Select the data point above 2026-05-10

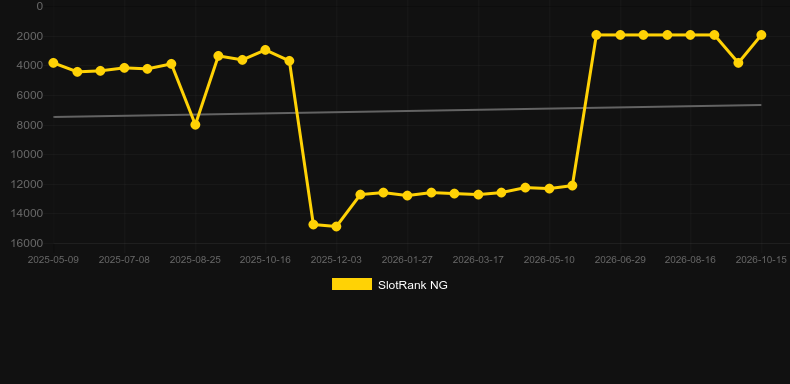pos(550,188)
